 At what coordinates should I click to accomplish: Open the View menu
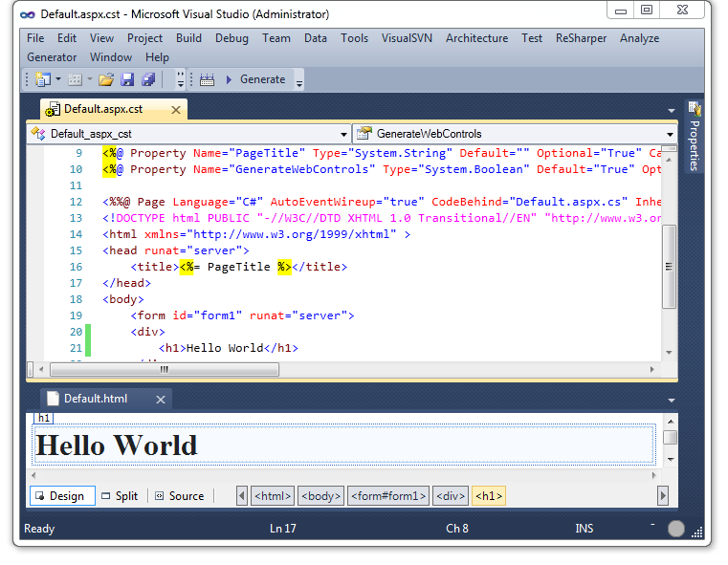pyautogui.click(x=101, y=38)
